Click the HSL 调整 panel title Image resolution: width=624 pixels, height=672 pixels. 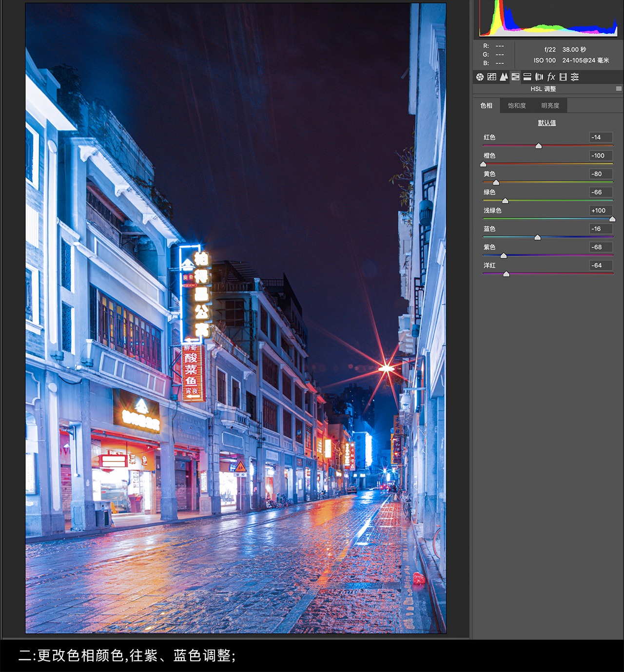click(543, 89)
